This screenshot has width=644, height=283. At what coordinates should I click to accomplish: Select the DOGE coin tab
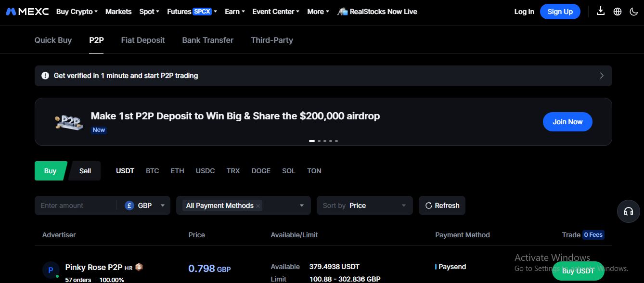[x=261, y=171]
